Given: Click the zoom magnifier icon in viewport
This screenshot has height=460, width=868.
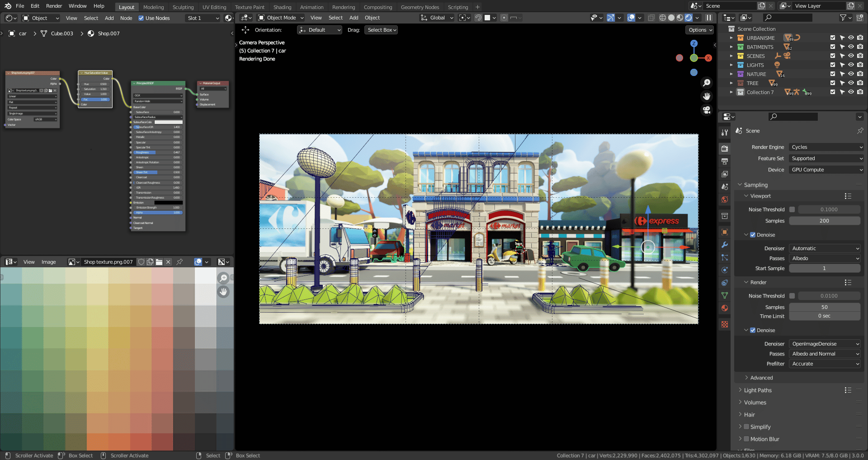Looking at the screenshot, I should point(707,83).
